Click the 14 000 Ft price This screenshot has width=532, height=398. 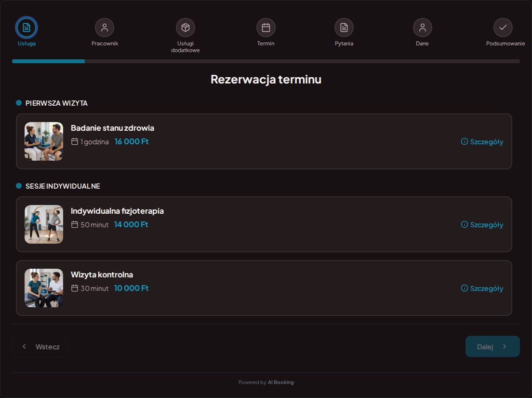(131, 224)
